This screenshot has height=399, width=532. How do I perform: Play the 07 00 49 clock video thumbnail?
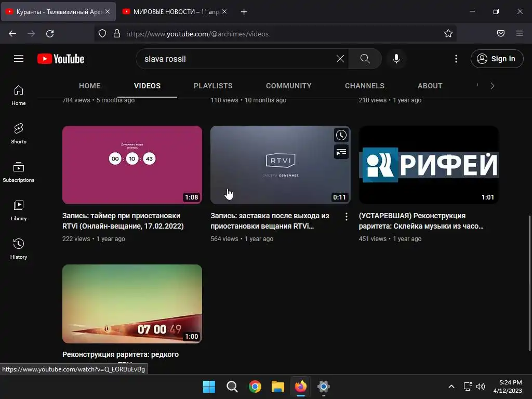point(132,303)
